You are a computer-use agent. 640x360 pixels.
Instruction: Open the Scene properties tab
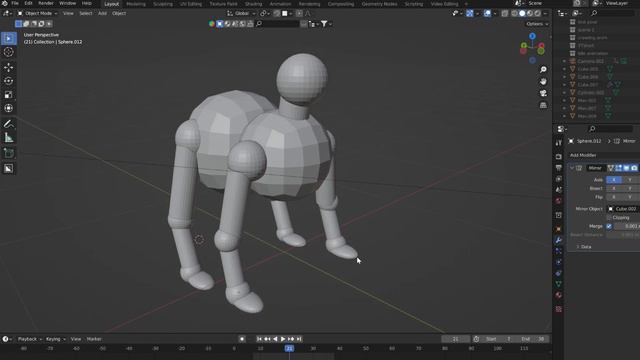(559, 190)
